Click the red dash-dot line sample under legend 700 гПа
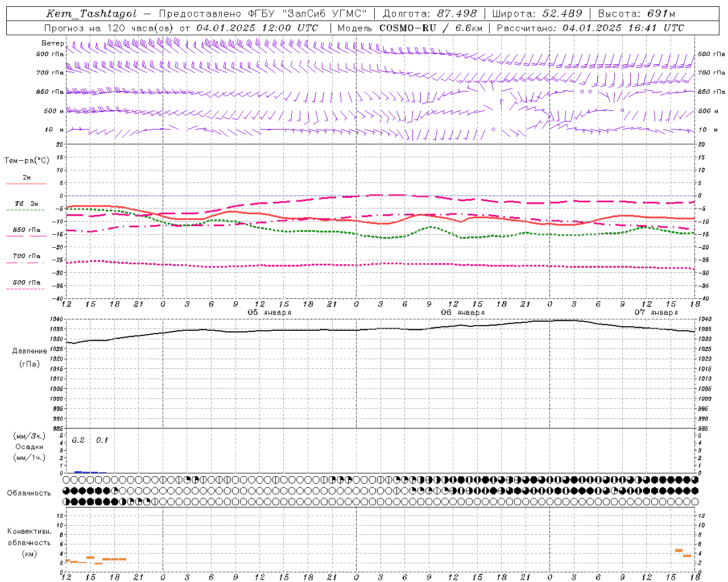728x582 pixels. click(25, 263)
